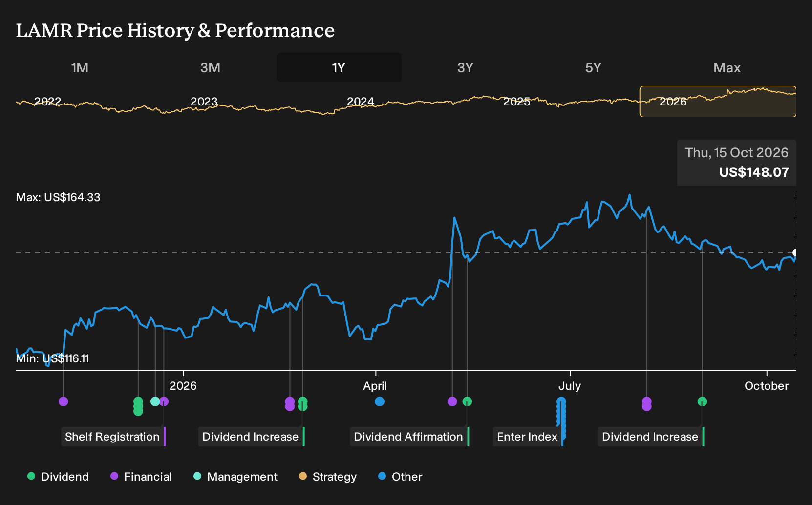Open the first Dividend Increase label near 2026
Screen dimensions: 812x505
pos(251,437)
